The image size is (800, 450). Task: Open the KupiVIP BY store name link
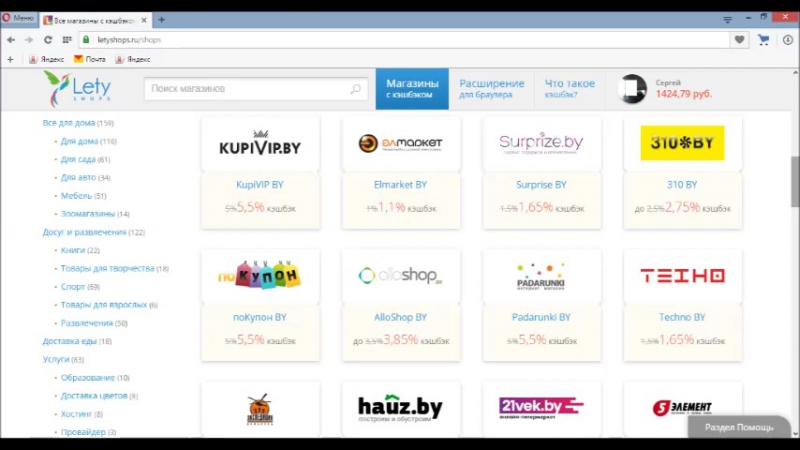tap(260, 185)
